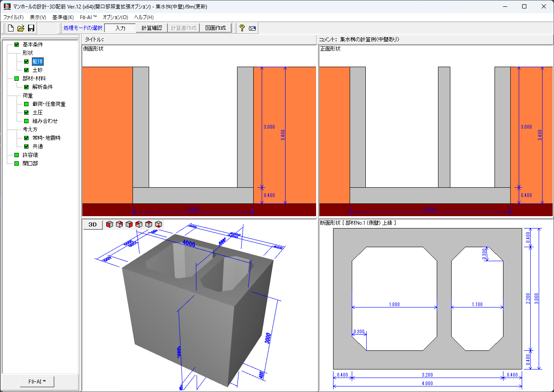554x392 pixels.
Task: Click the checked box beside 常時・地震時
Action: [x=26, y=138]
